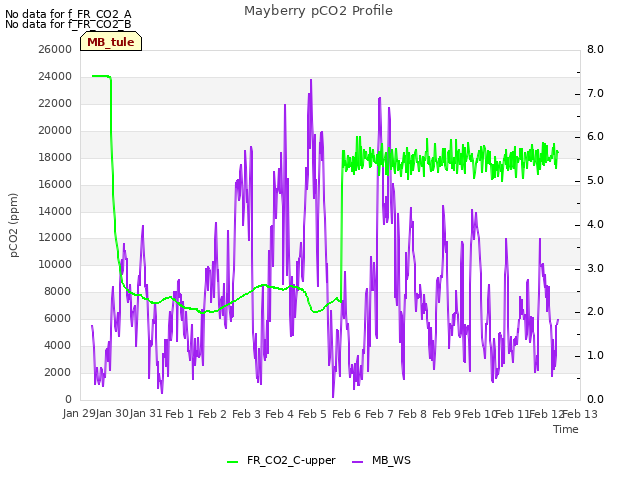Click the 10000 left axis tick label
The height and width of the screenshot is (480, 640).
(x=55, y=264)
